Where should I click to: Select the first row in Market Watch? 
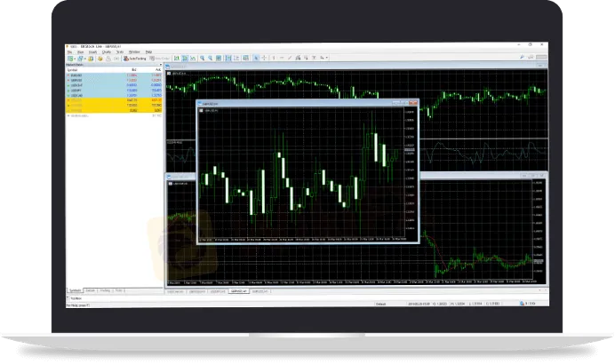(x=98, y=75)
